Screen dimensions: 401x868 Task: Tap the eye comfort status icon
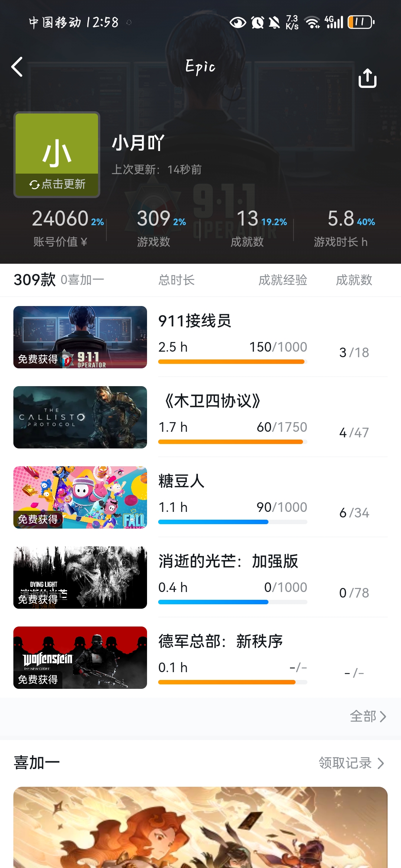tap(238, 23)
